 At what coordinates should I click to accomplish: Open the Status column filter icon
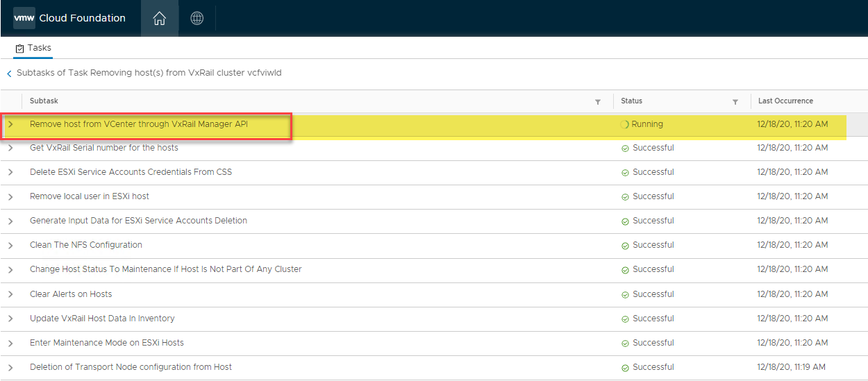coord(735,102)
